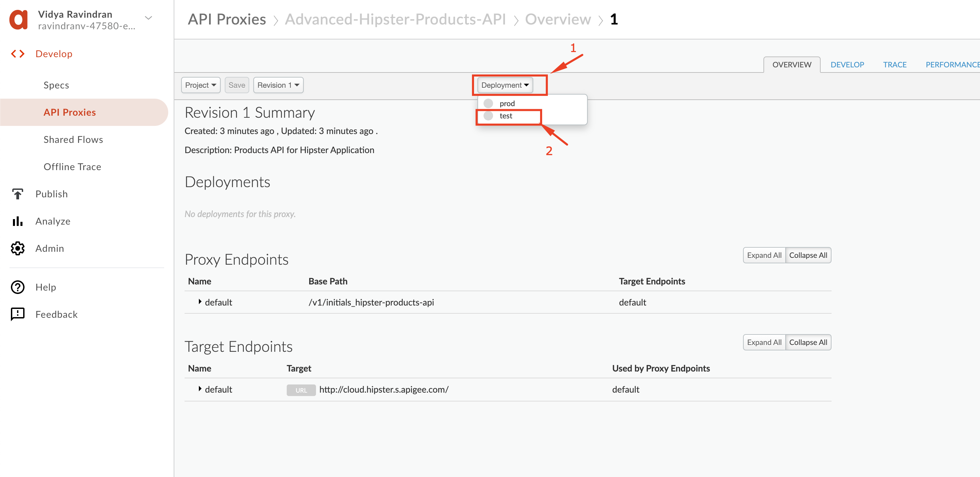Image resolution: width=980 pixels, height=477 pixels.
Task: Click the Vidya Ravindran account name
Action: (75, 14)
